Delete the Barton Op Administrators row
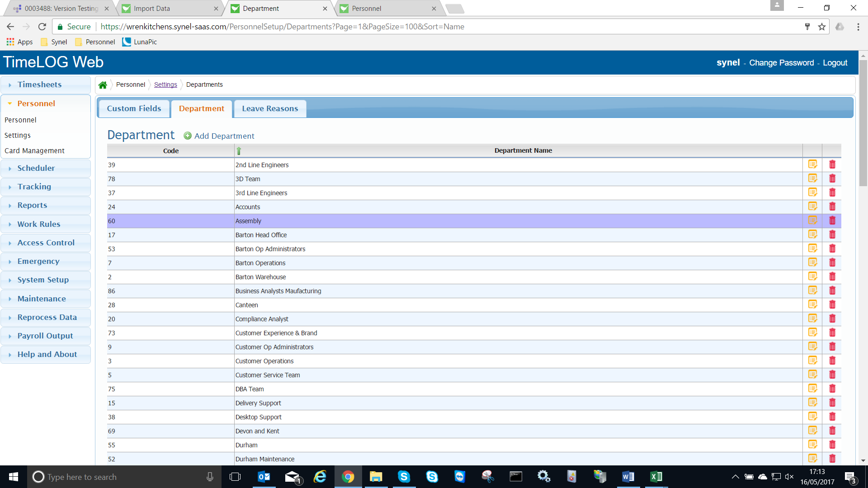The image size is (868, 488). [x=832, y=249]
